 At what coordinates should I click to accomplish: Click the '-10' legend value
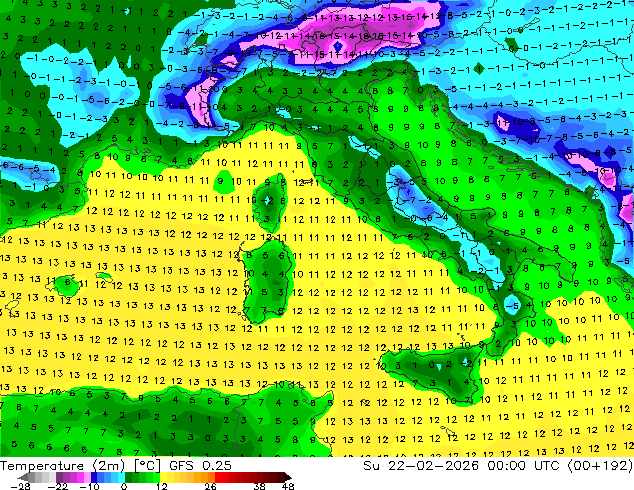(x=89, y=486)
